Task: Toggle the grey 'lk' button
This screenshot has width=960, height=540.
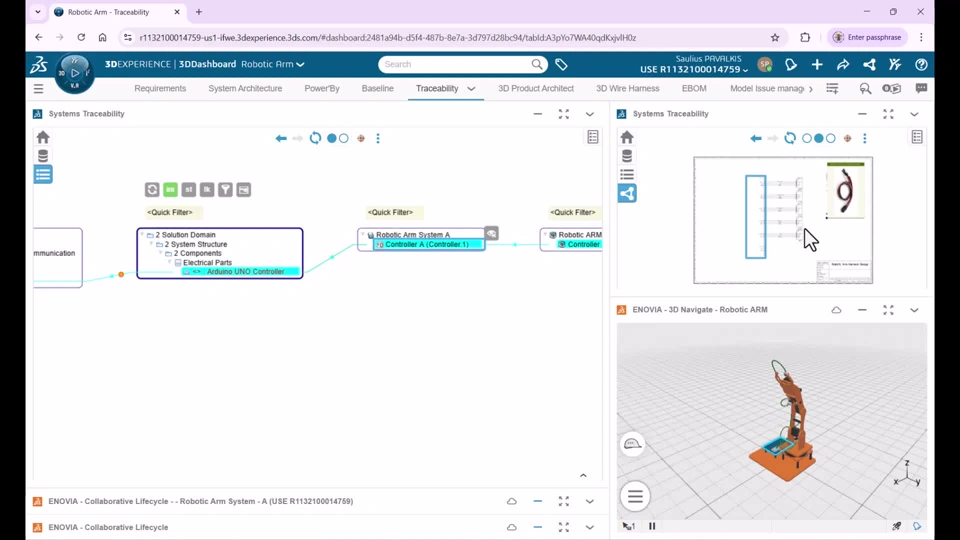Action: (207, 190)
